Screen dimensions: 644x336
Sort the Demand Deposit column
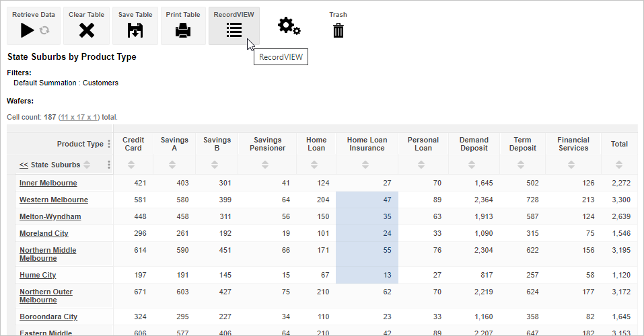tap(474, 165)
